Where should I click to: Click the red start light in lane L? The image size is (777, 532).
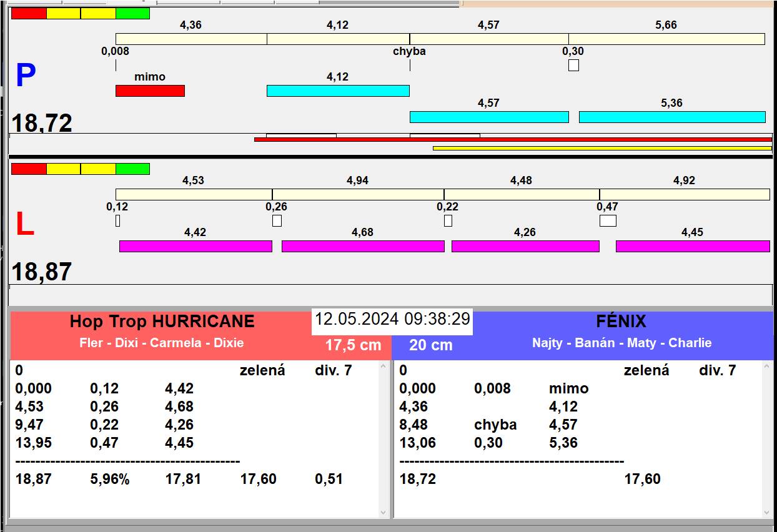pos(29,169)
